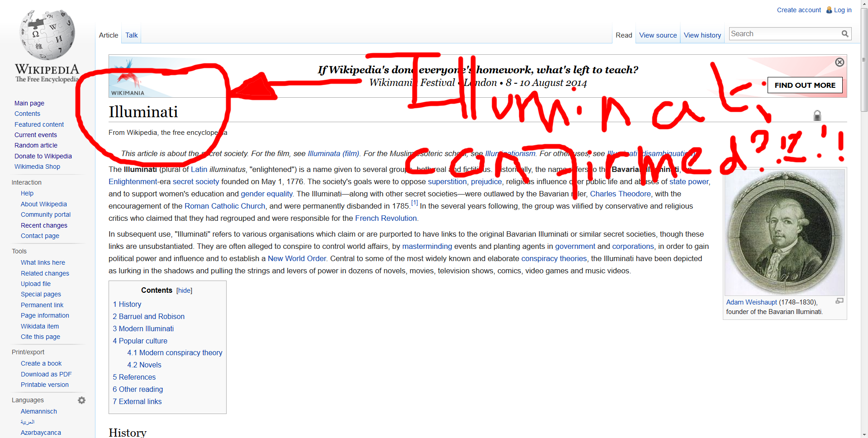The height and width of the screenshot is (438, 868).
Task: Switch to the Talk tab
Action: click(132, 35)
